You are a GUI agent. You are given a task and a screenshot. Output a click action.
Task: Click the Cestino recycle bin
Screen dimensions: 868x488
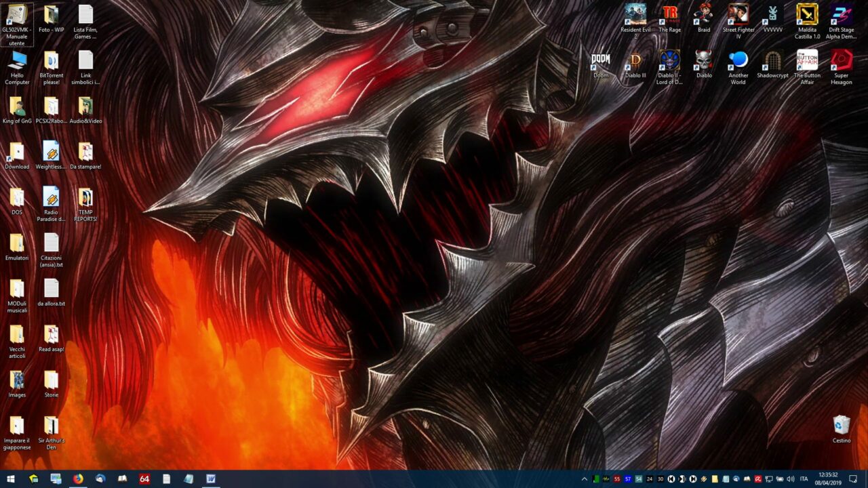point(842,426)
